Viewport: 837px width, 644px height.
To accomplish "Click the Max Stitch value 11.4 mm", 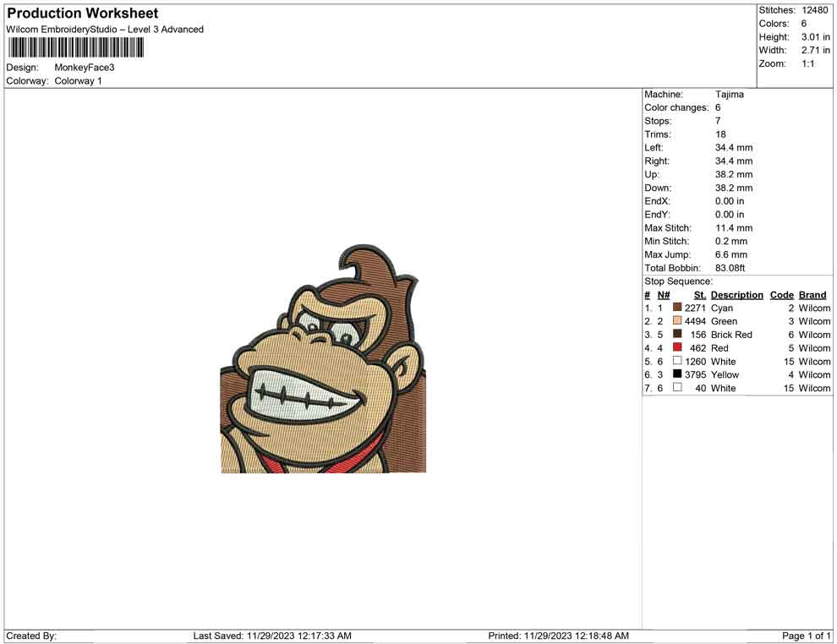I will click(734, 228).
